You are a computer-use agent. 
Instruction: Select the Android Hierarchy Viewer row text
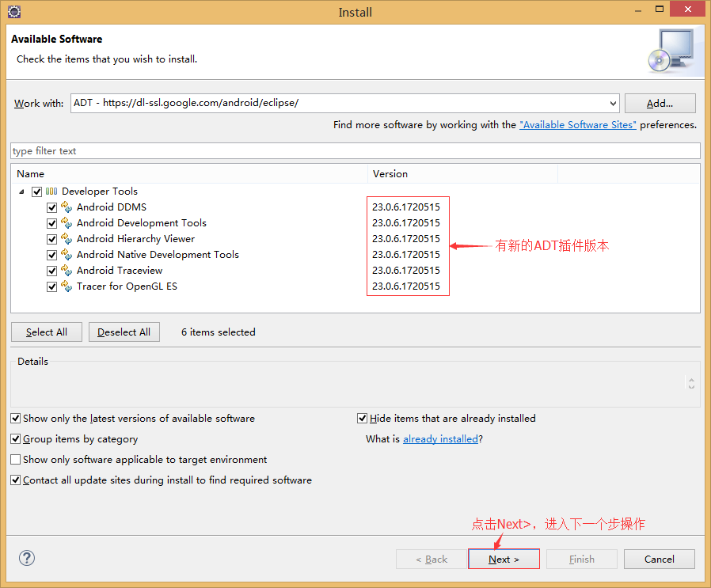(x=135, y=239)
